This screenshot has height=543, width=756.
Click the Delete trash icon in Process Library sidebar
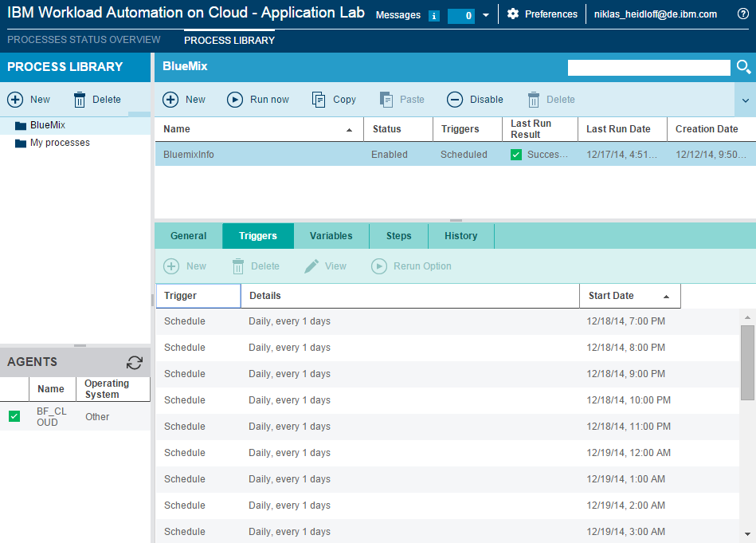pyautogui.click(x=80, y=100)
